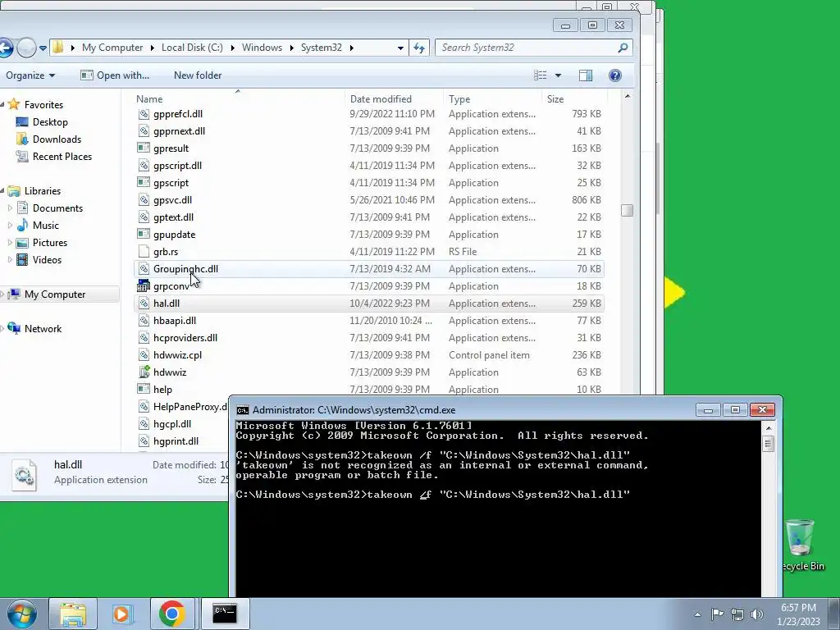
Task: Click the volume speaker tray icon
Action: coord(757,614)
